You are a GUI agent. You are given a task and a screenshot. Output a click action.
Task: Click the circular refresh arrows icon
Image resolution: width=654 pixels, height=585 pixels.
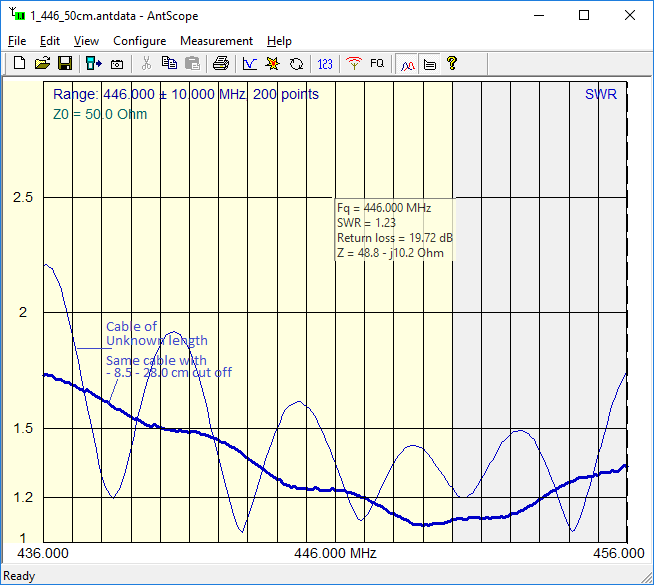(x=297, y=63)
